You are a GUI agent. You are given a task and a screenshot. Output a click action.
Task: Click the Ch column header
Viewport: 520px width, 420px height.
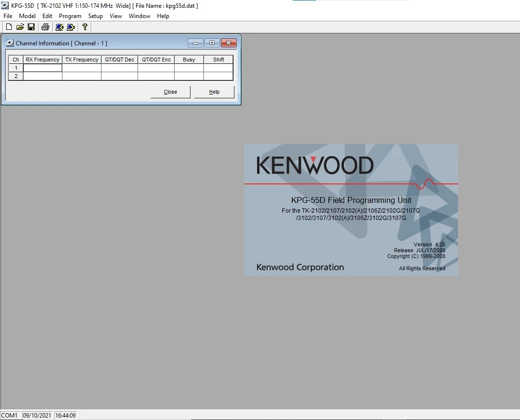click(16, 60)
